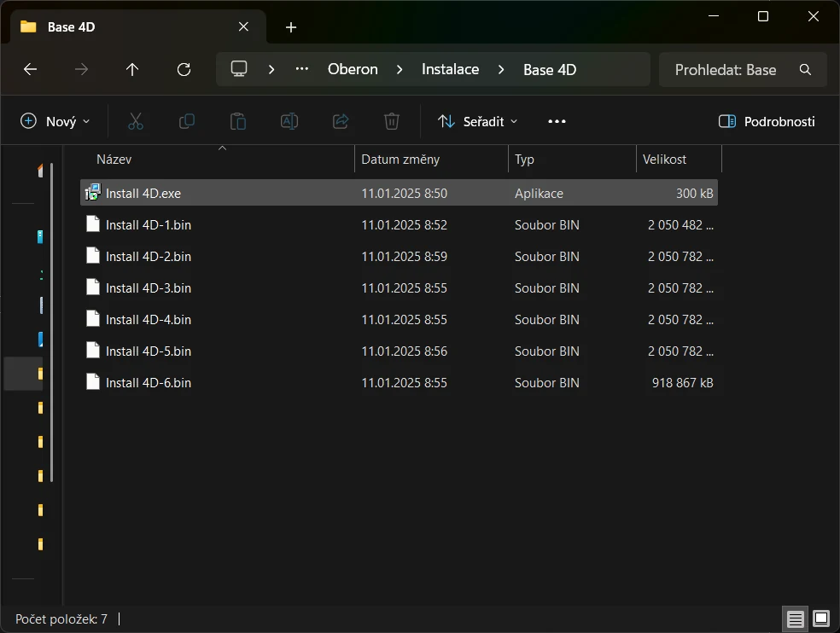Expand the chevron after Oberon breadcrumb
The height and width of the screenshot is (633, 840).
click(400, 70)
